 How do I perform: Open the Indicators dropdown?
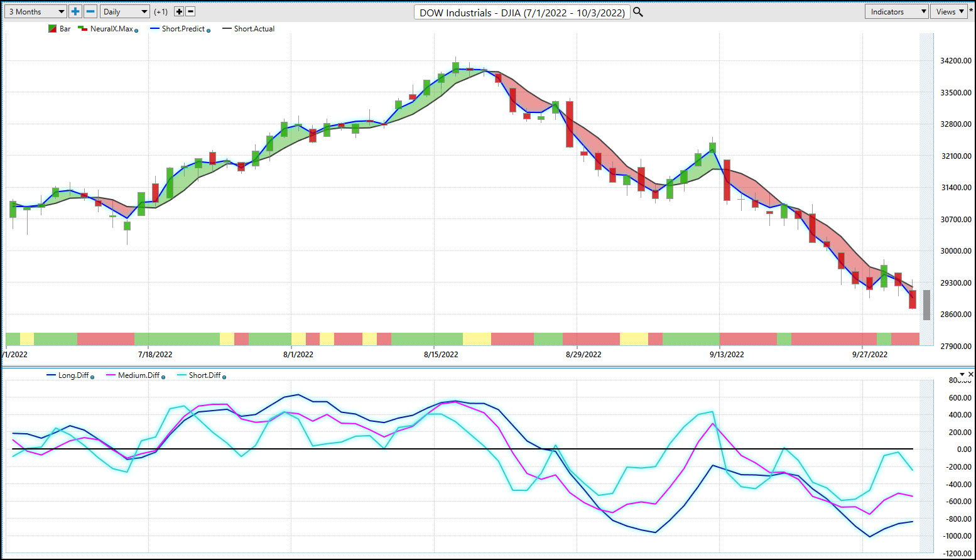896,11
